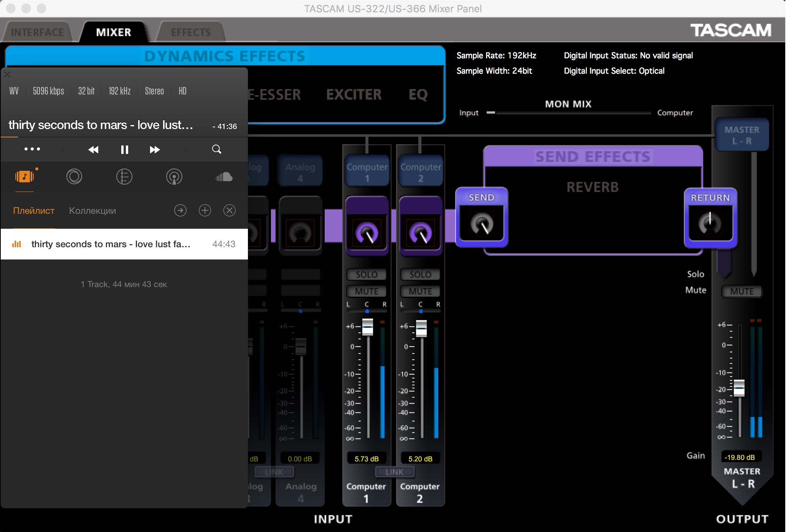The image size is (786, 532).
Task: Open the three-dots more options menu
Action: [x=32, y=149]
